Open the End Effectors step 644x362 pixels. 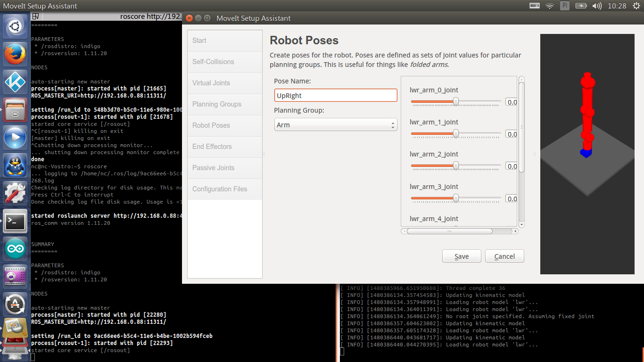point(225,147)
